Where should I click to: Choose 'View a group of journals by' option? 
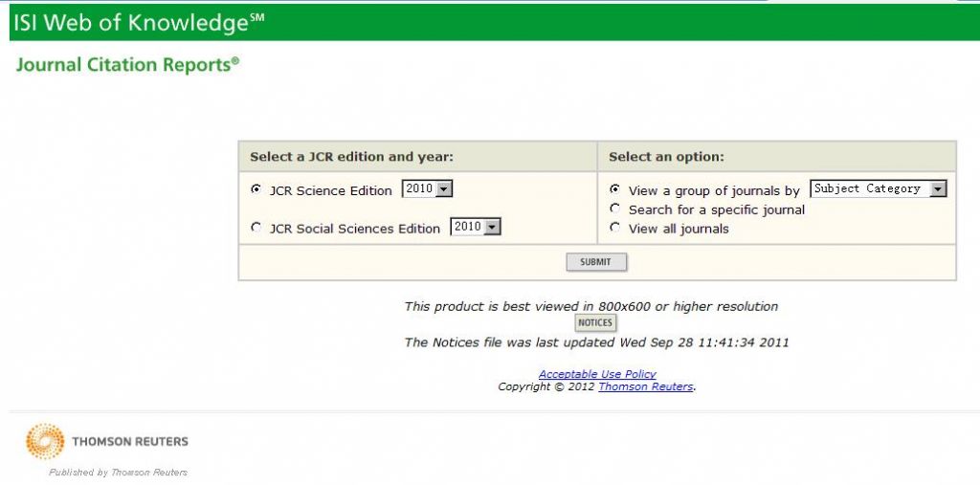(x=615, y=189)
